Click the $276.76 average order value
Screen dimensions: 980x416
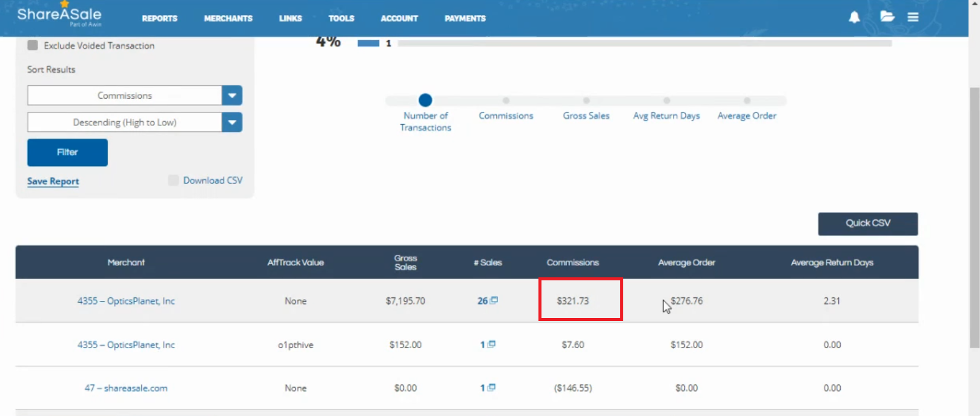687,301
